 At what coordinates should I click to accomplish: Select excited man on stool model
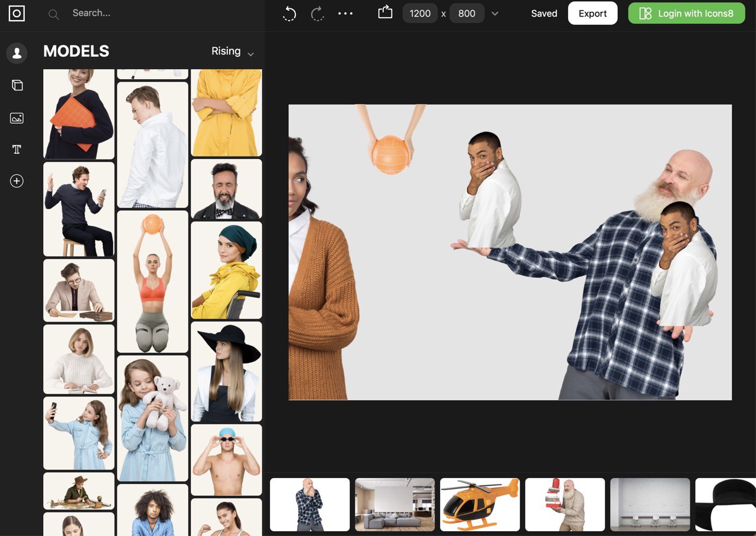[x=79, y=209]
